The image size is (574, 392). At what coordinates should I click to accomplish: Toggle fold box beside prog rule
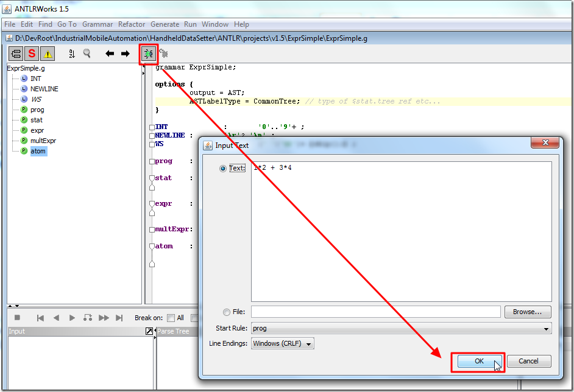pyautogui.click(x=152, y=161)
